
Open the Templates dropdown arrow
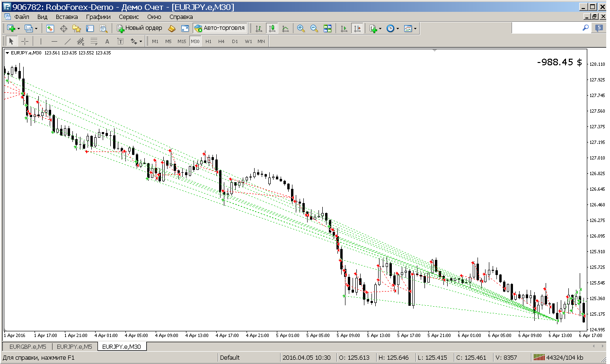(x=415, y=28)
